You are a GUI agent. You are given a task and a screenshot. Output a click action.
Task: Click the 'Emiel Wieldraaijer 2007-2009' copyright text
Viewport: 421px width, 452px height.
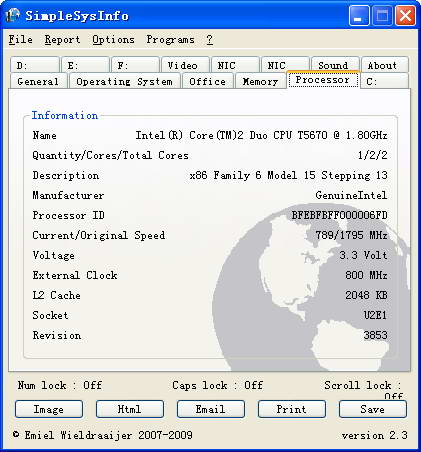108,435
